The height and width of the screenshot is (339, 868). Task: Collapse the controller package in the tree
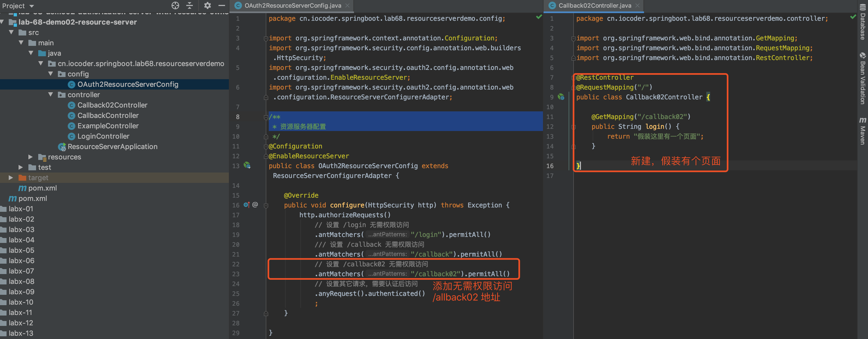[x=51, y=95]
